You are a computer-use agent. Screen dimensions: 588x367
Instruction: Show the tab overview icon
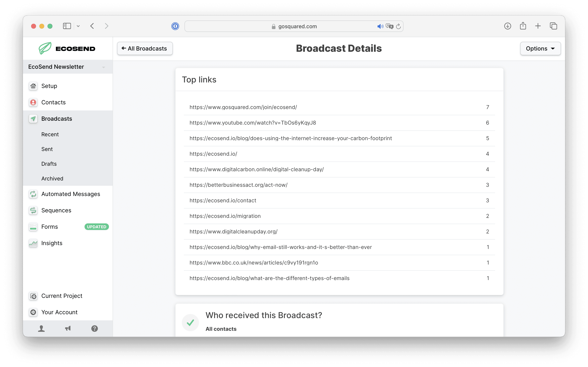point(553,26)
